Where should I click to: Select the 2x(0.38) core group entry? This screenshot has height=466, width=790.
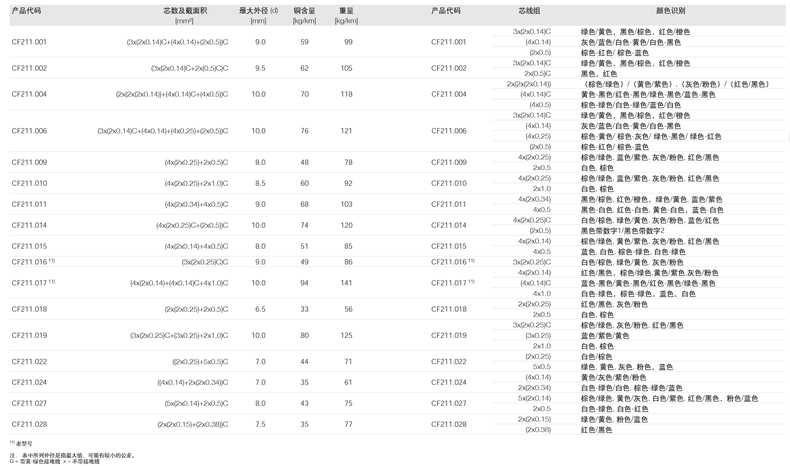[538, 429]
